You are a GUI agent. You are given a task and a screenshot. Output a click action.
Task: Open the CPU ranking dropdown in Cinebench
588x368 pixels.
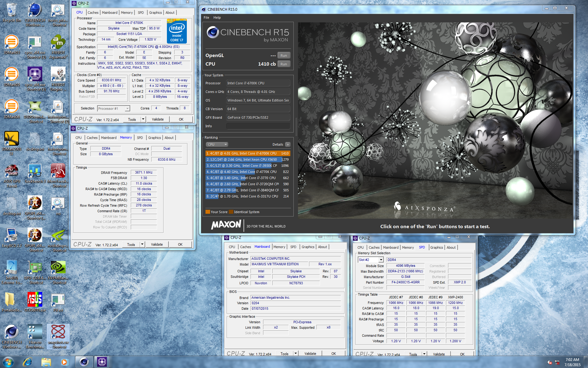tap(217, 144)
